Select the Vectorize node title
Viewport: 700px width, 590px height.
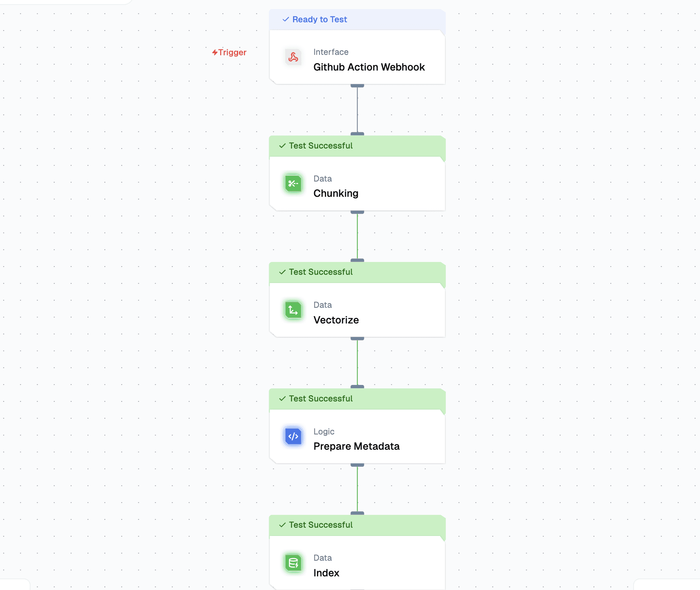pos(336,320)
